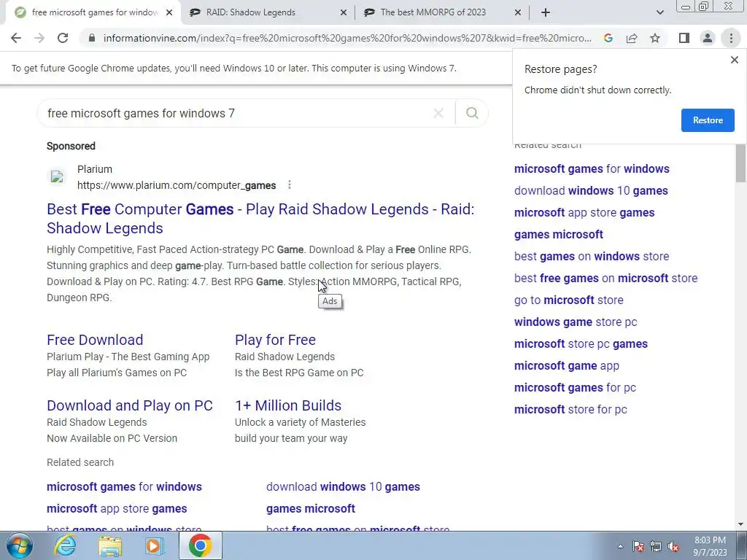The width and height of the screenshot is (747, 560).
Task: Click the muted volume tray icon
Action: (x=673, y=546)
